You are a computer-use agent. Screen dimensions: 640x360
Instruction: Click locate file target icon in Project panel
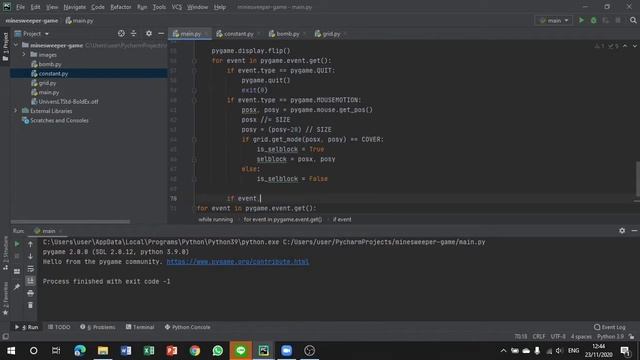(121, 33)
